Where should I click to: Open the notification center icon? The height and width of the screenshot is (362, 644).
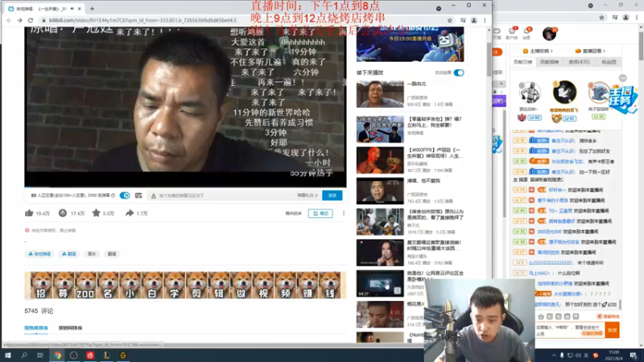click(634, 356)
